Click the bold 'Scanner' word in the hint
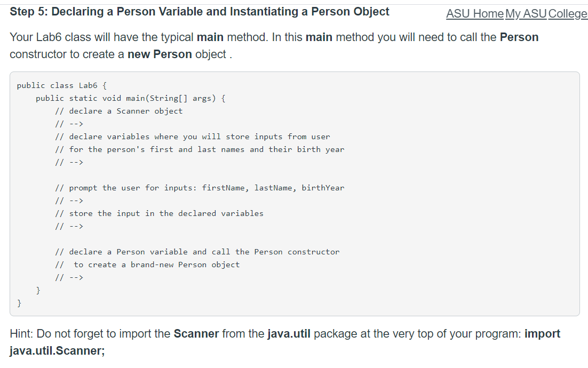This screenshot has width=588, height=368. click(x=196, y=334)
